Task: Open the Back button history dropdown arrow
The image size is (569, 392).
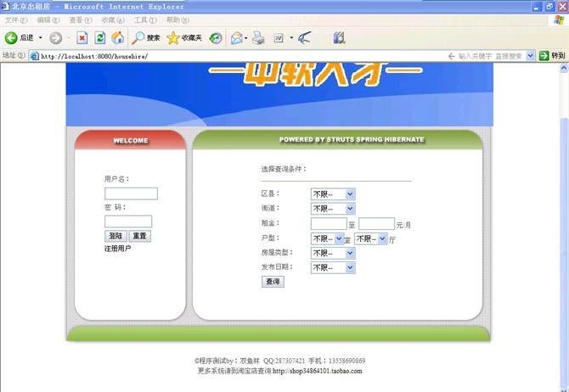Action: coord(40,37)
